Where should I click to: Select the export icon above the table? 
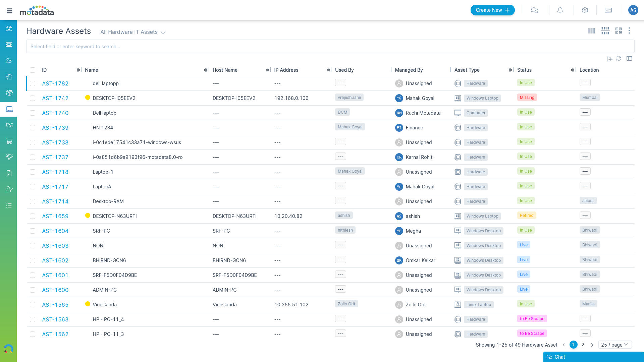coord(610,59)
